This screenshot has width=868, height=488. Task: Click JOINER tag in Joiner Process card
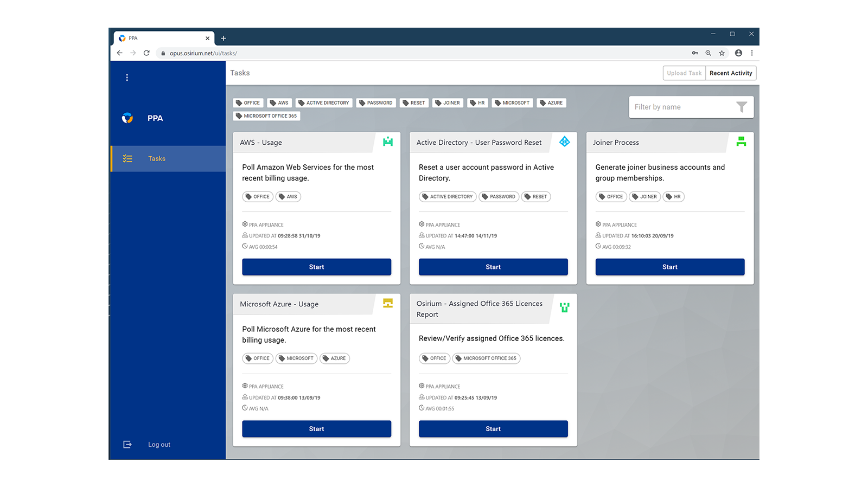[x=644, y=197]
